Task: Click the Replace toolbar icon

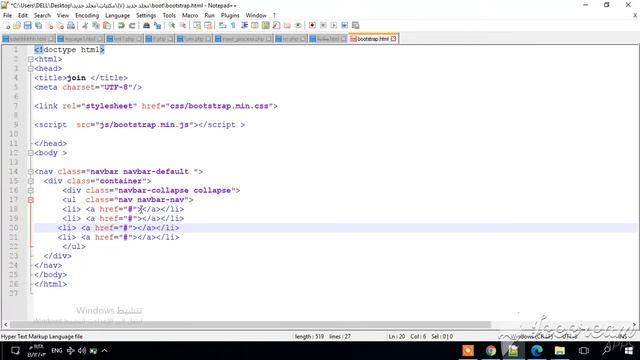Action: coord(158,25)
